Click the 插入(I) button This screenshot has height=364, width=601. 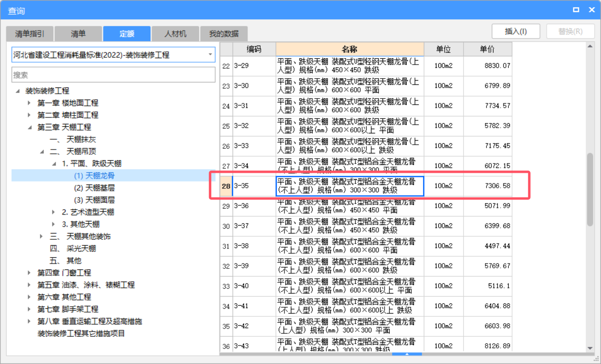[516, 31]
